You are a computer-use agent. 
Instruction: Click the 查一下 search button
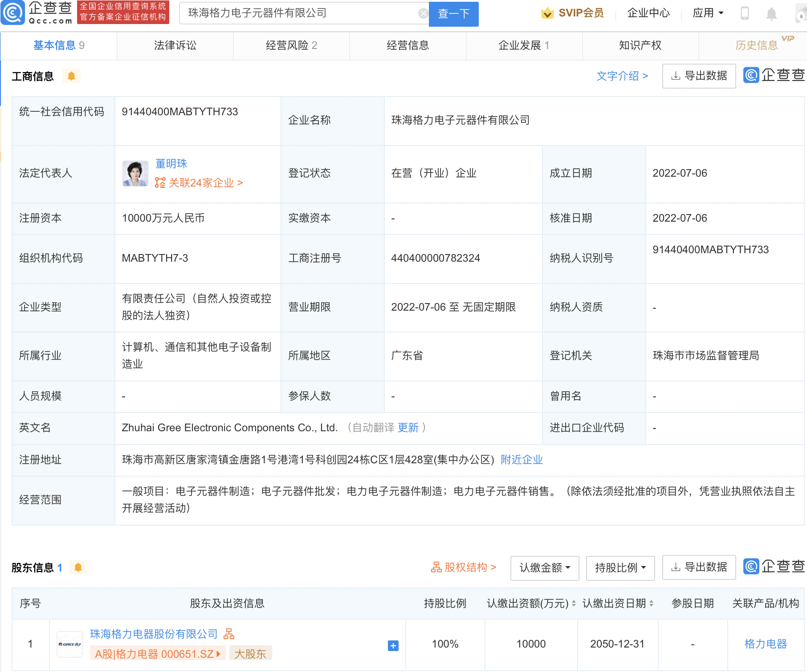tap(453, 14)
